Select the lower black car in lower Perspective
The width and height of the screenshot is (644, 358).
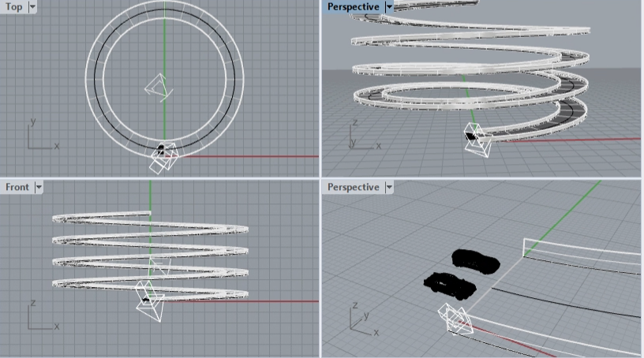click(x=449, y=283)
